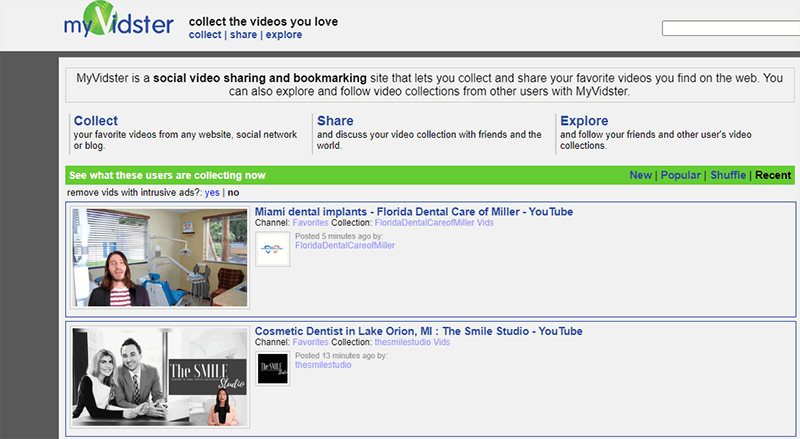Open Favorites channel of Smile Studio video
Screen dimensions: 800x439
pyautogui.click(x=310, y=342)
